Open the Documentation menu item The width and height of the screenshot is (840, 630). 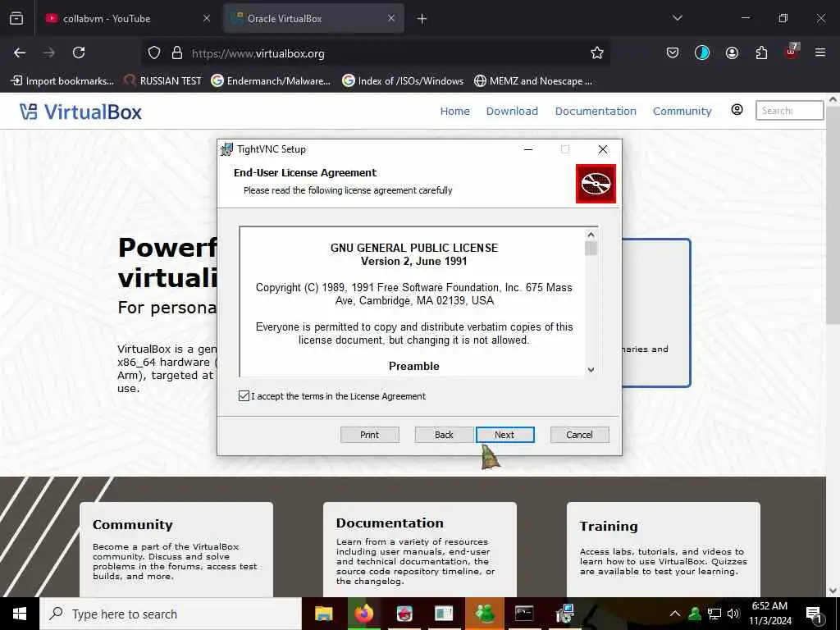596,111
